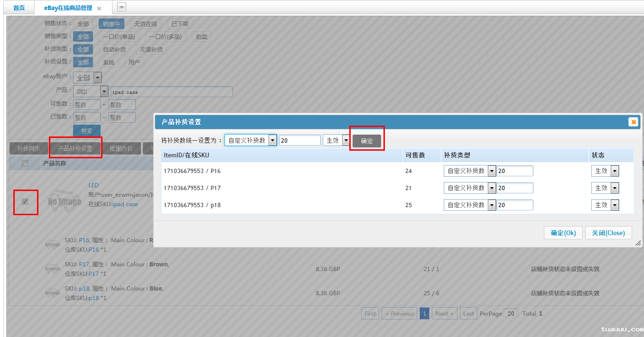Select 系统 under 补货设置 filters
The image size is (644, 337).
tap(108, 62)
